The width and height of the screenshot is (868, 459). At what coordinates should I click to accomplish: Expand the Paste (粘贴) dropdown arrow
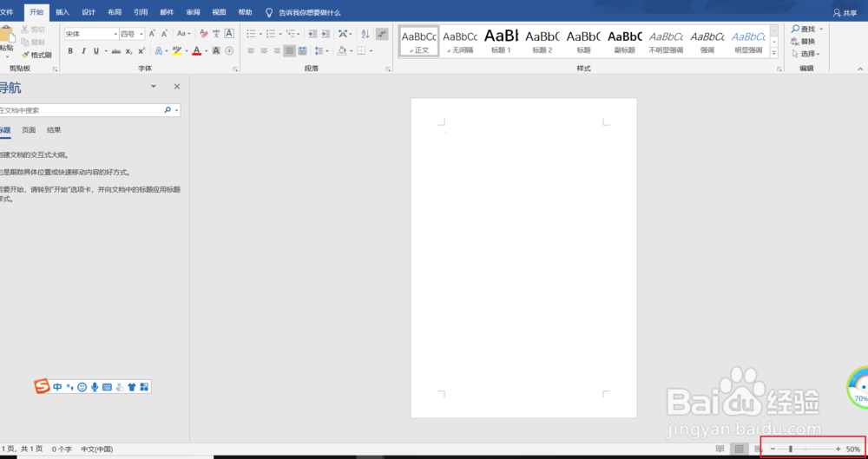[x=8, y=57]
